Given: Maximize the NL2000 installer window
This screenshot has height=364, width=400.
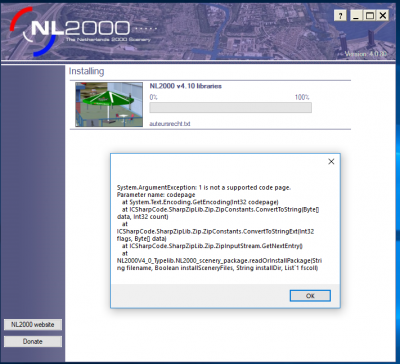Looking at the screenshot, I should point(369,15).
